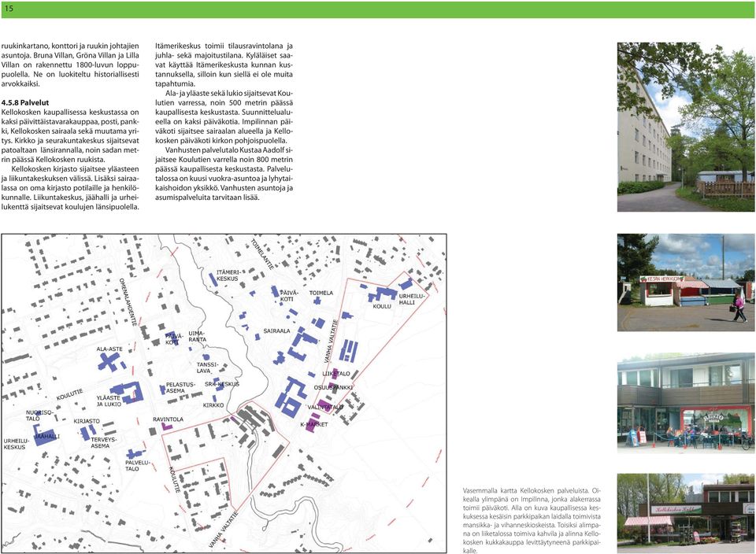Click the text line beginning "Vanhusten palvelutalo Kustaa Aadolf"
756x554 pixels.
(228, 150)
